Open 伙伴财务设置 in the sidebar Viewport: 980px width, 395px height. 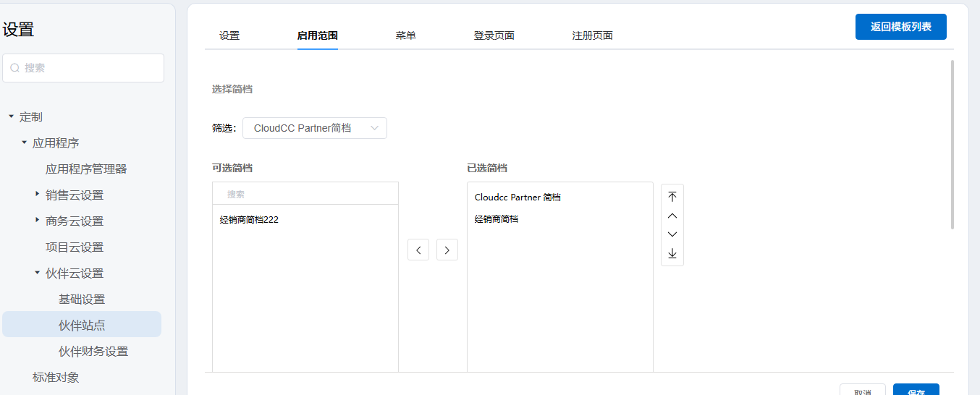[93, 352]
